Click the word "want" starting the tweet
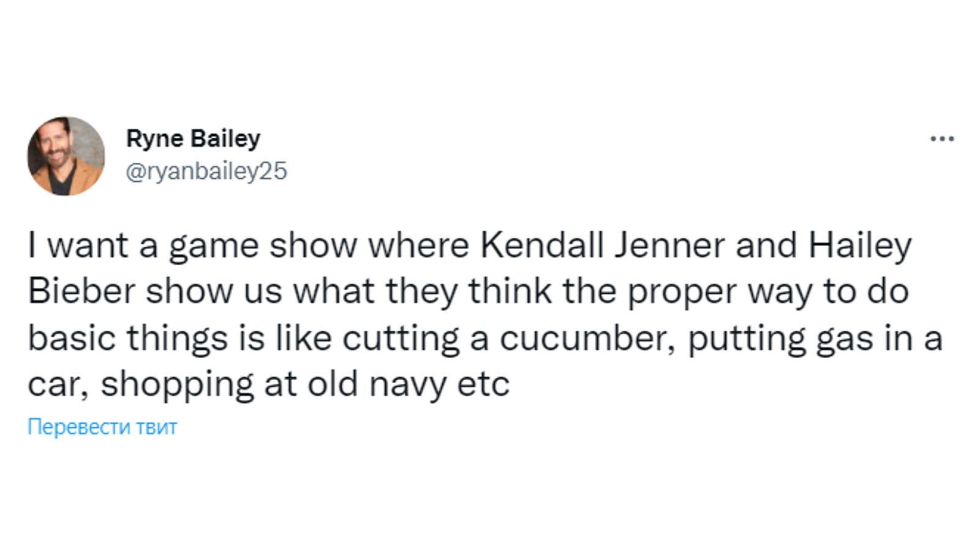 [x=88, y=246]
